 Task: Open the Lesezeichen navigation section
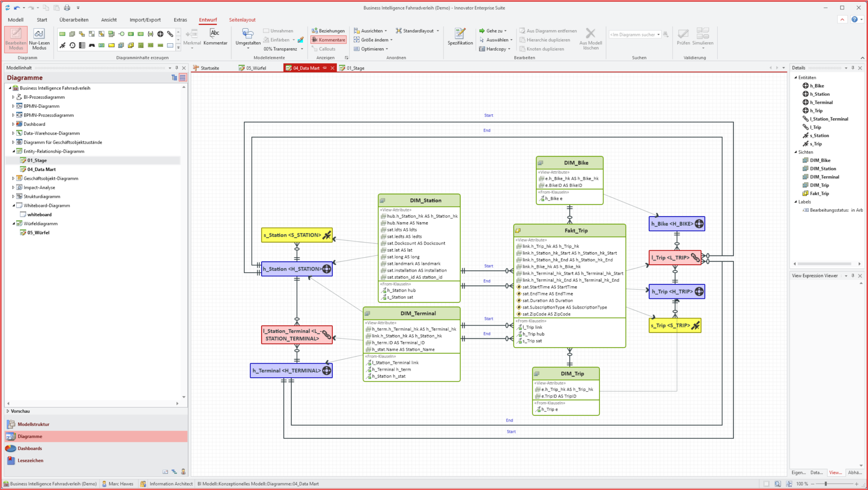30,460
